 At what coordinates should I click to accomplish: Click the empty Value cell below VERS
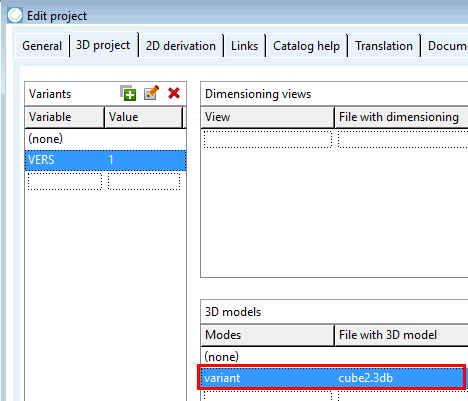pyautogui.click(x=144, y=181)
